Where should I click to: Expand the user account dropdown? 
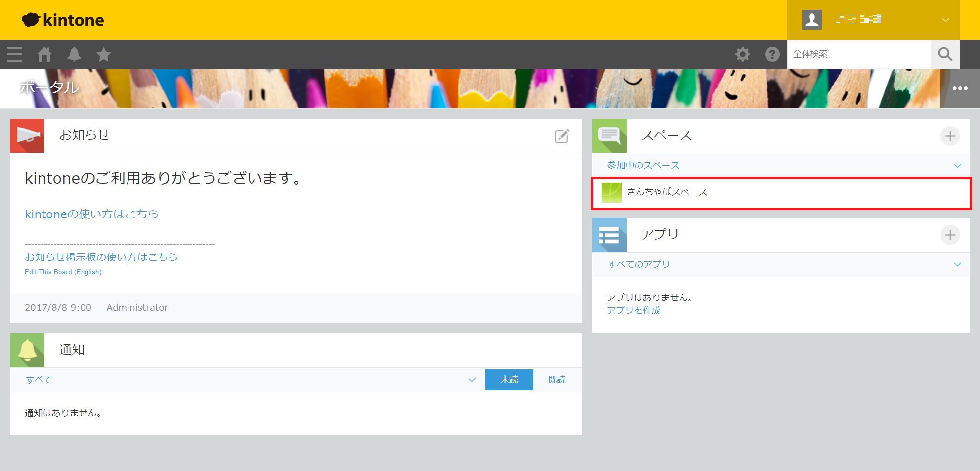tap(945, 20)
